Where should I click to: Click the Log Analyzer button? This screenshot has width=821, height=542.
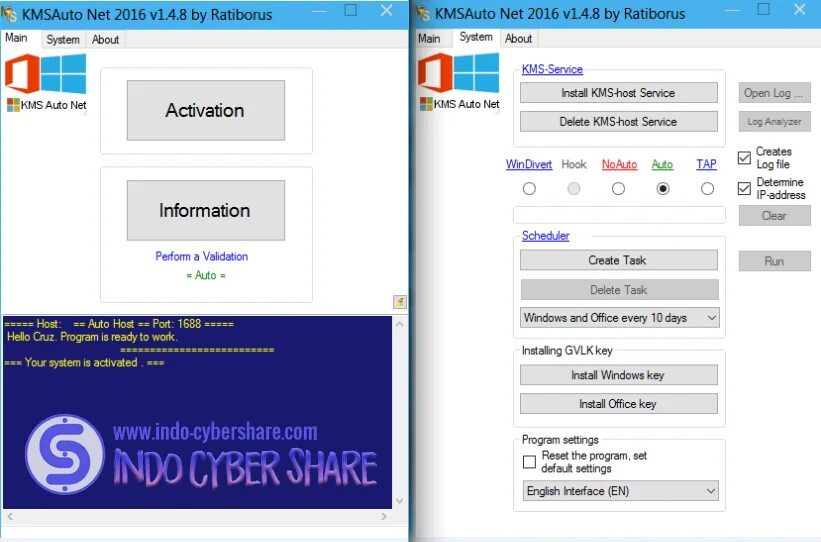[774, 121]
